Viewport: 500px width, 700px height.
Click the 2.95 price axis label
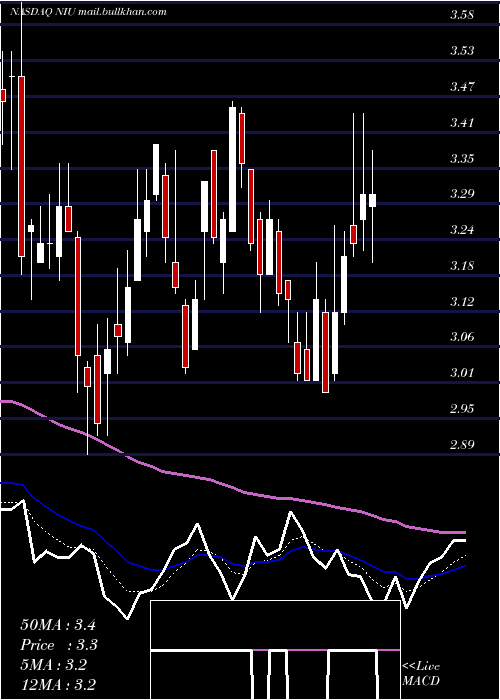(462, 408)
